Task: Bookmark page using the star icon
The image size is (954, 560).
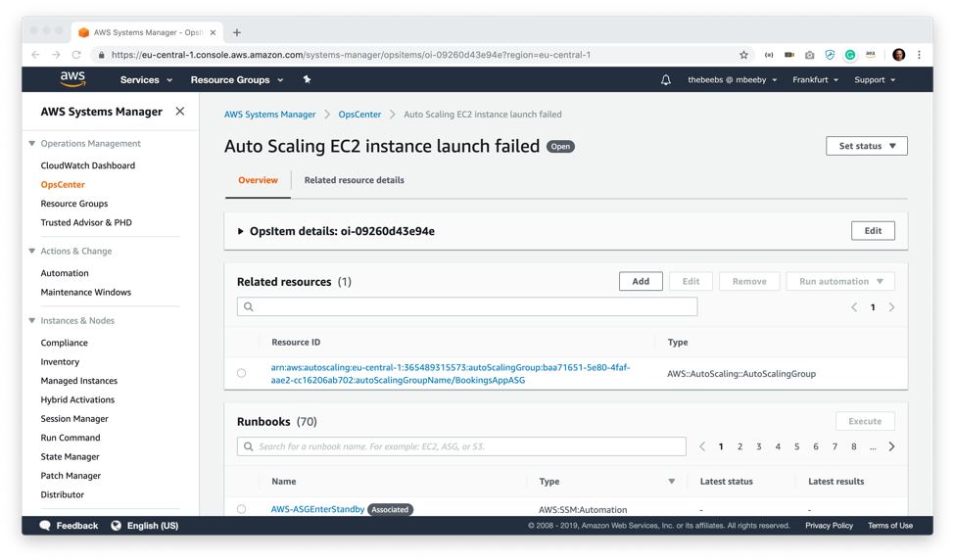Action: (x=743, y=55)
